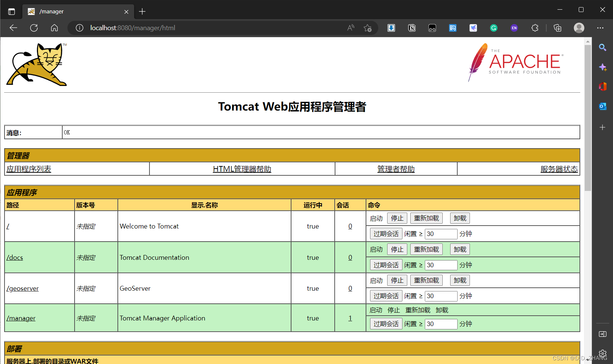The image size is (613, 364).
Task: Open 管理者帮助 link
Action: (x=396, y=169)
